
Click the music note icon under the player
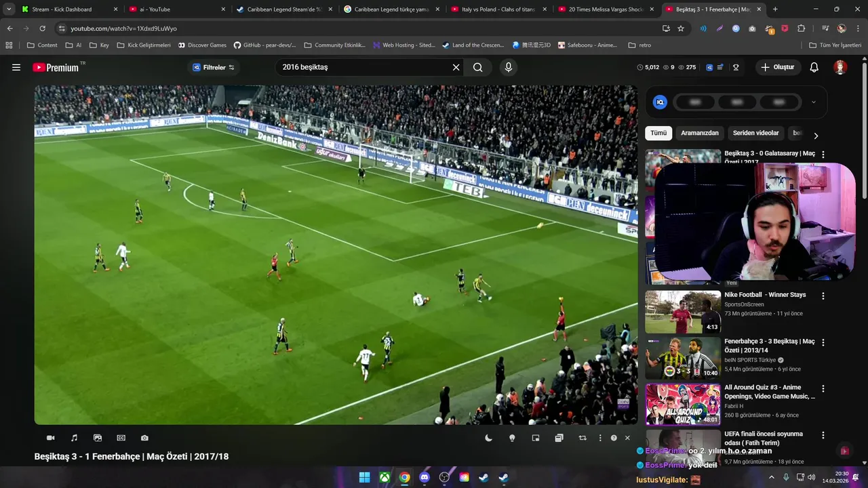pos(74,438)
